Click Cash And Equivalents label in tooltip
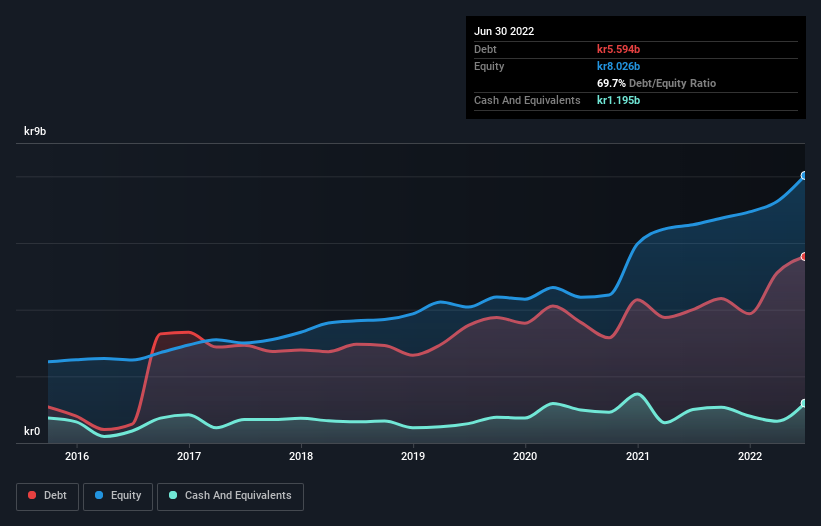The height and width of the screenshot is (526, 821). pos(527,100)
